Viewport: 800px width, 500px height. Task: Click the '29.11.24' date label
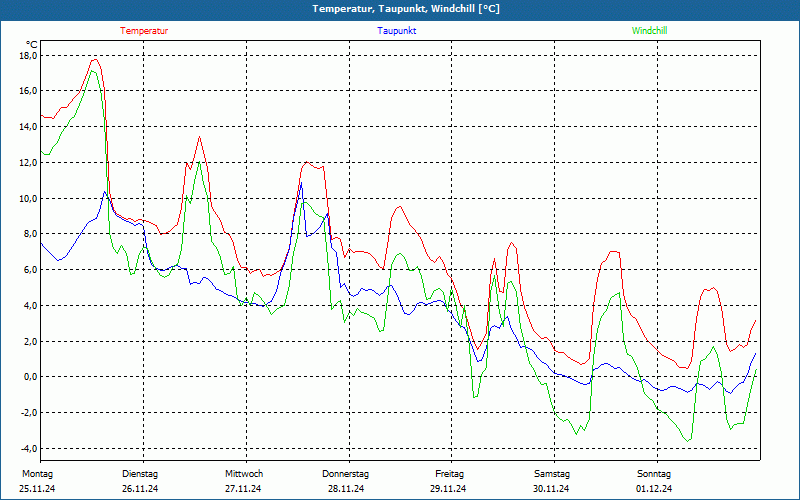tap(448, 489)
